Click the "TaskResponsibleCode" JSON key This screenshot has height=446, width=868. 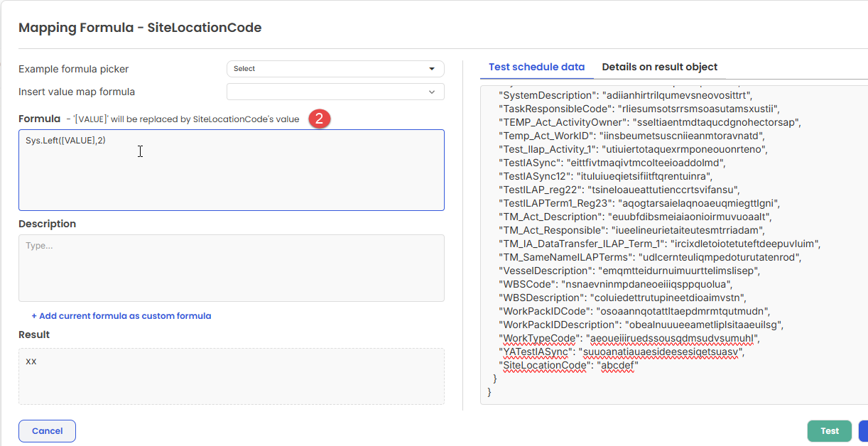(x=554, y=109)
